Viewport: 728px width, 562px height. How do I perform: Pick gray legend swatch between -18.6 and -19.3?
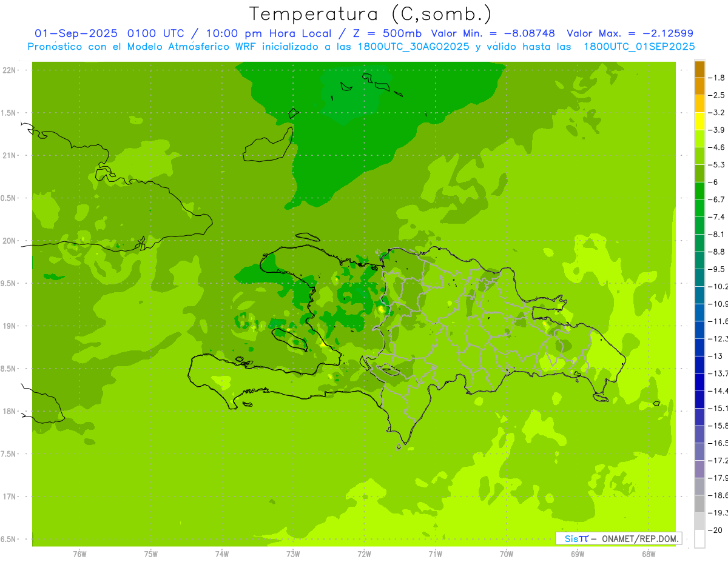699,504
